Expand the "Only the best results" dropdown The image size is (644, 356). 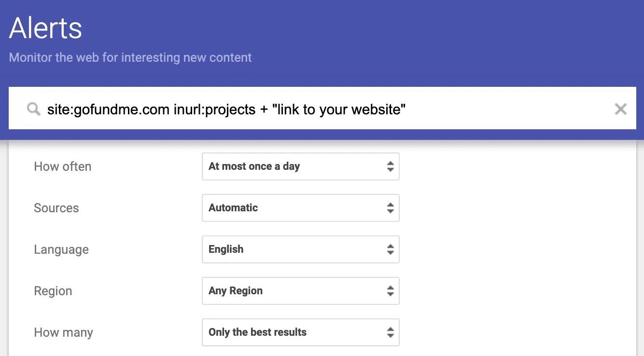click(x=300, y=332)
